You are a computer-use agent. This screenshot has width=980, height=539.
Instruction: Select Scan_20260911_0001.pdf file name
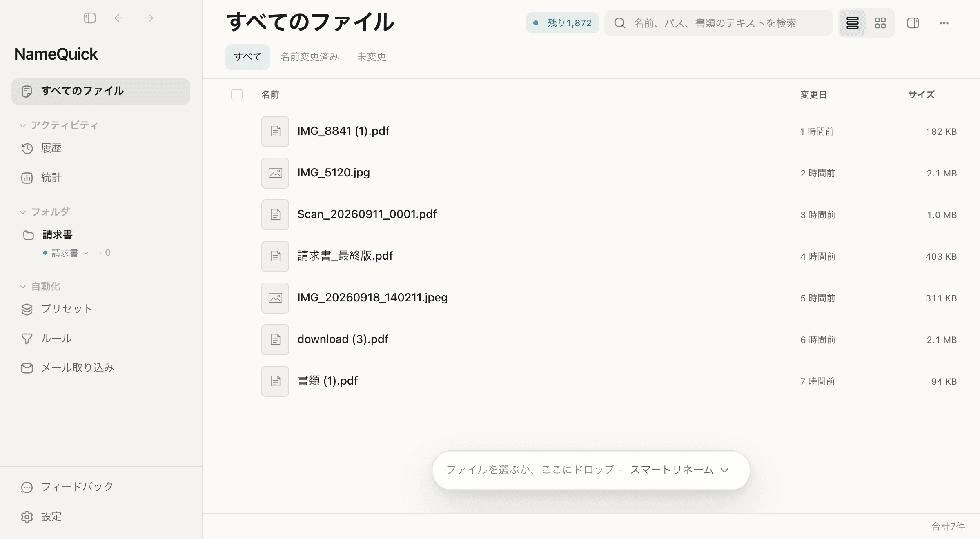pyautogui.click(x=367, y=214)
